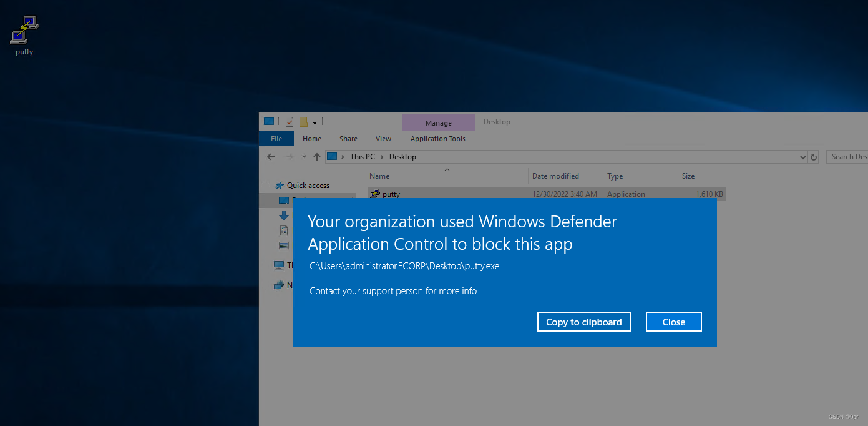Select the Documents icon in sidebar

[284, 230]
